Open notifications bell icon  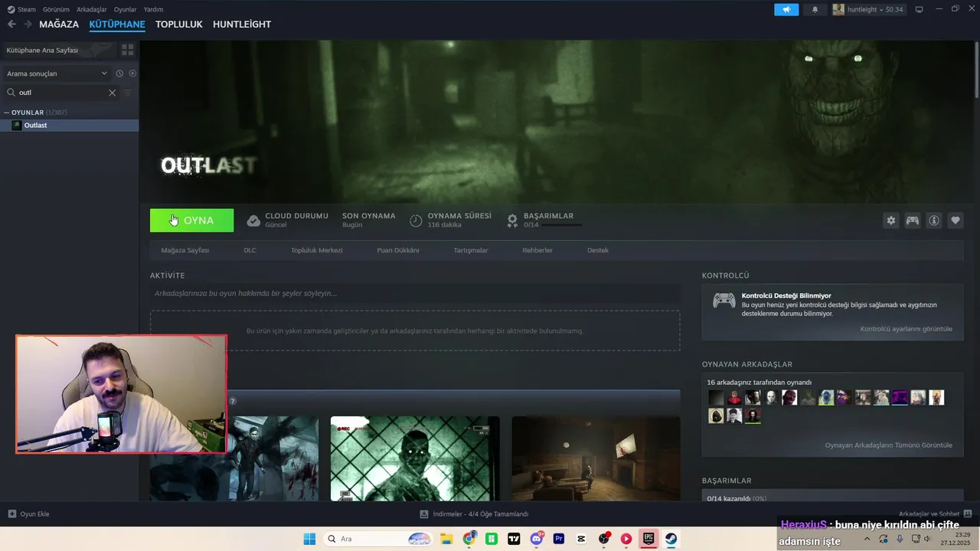pos(815,9)
